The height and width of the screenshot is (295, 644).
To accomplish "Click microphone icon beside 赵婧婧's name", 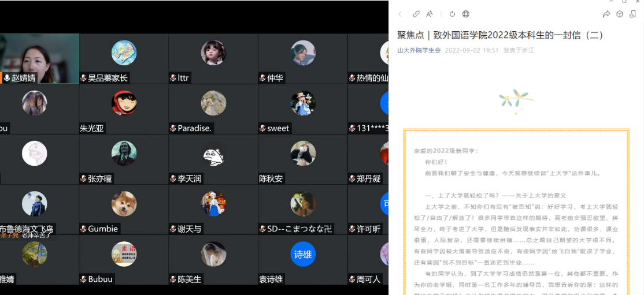I will click(x=7, y=78).
